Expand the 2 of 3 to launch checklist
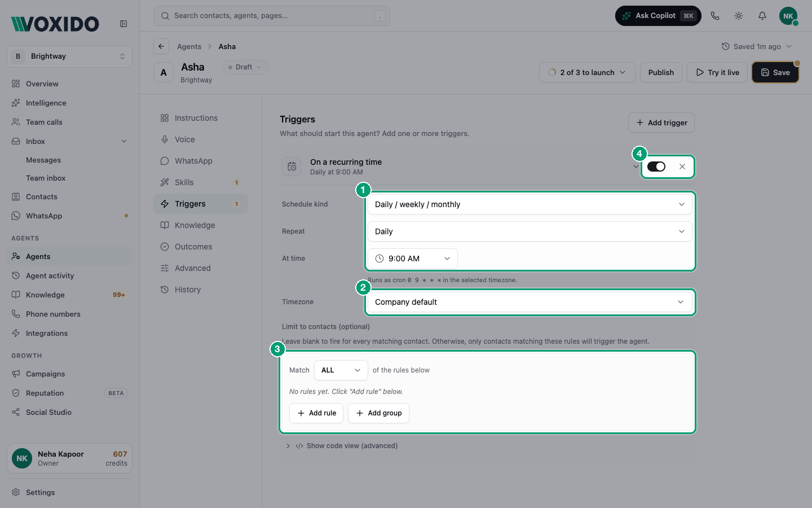This screenshot has height=508, width=812. click(x=587, y=72)
